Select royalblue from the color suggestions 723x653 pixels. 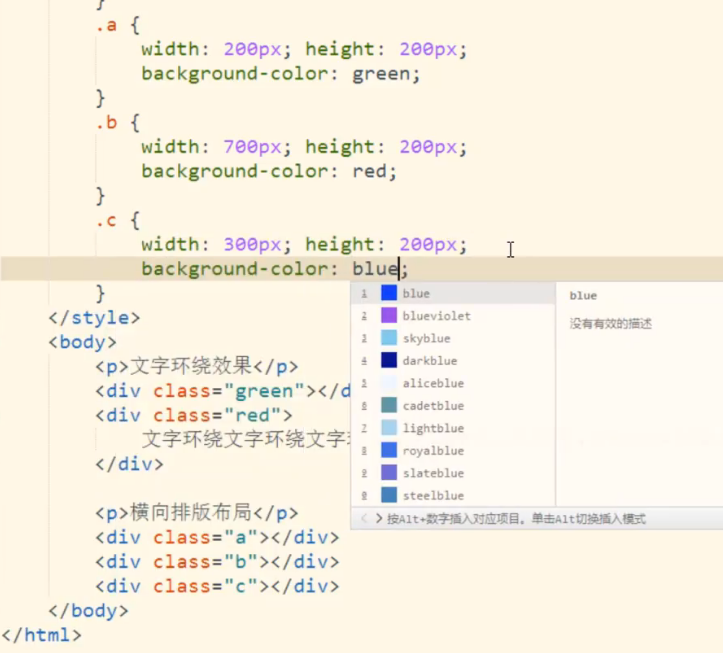pyautogui.click(x=453, y=451)
